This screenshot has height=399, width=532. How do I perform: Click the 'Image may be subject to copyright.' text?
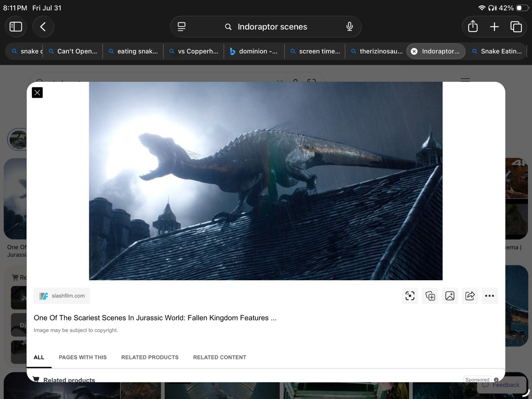[76, 330]
